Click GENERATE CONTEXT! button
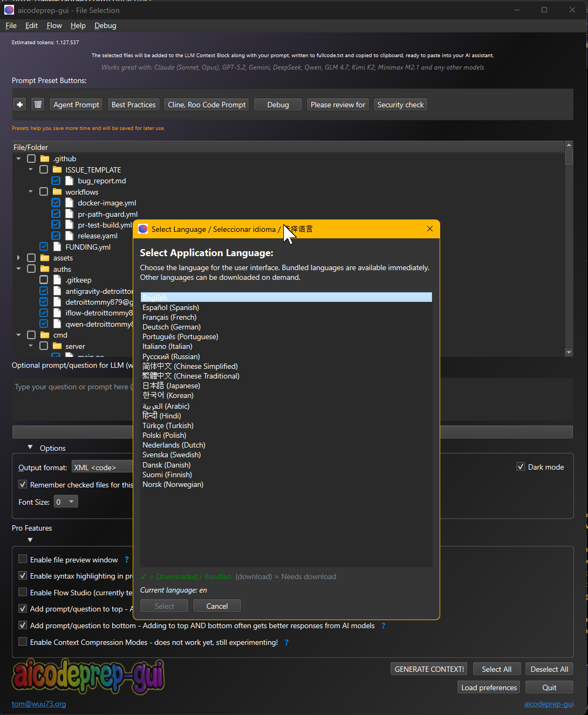This screenshot has width=588, height=715. pos(429,669)
